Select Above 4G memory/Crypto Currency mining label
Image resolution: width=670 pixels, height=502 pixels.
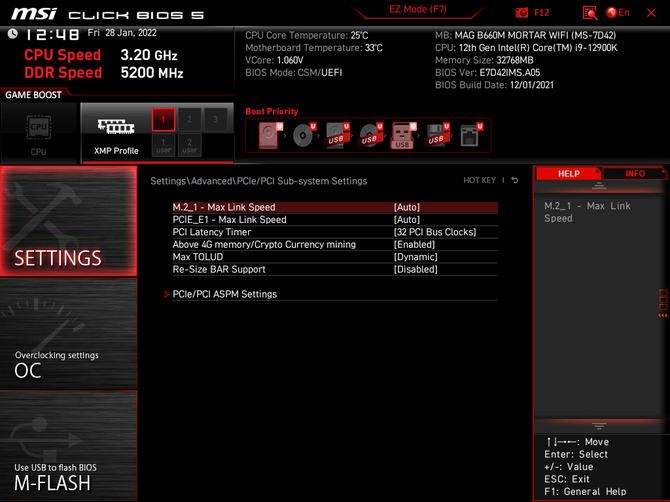(x=264, y=244)
